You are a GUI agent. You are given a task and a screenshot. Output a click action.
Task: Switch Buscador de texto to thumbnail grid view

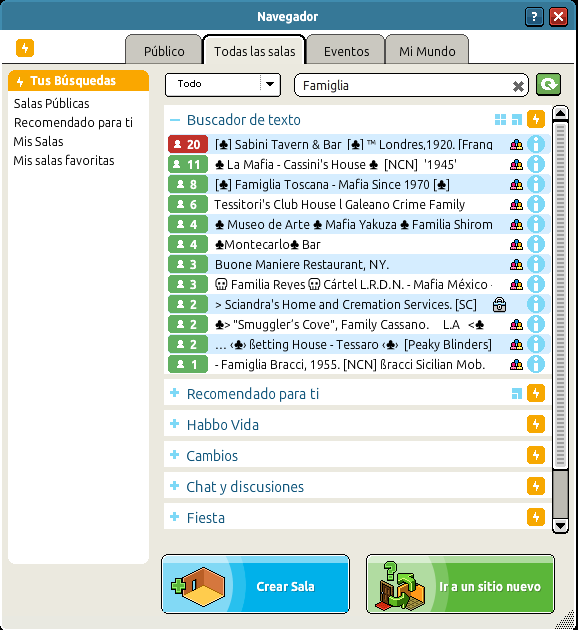click(x=500, y=119)
